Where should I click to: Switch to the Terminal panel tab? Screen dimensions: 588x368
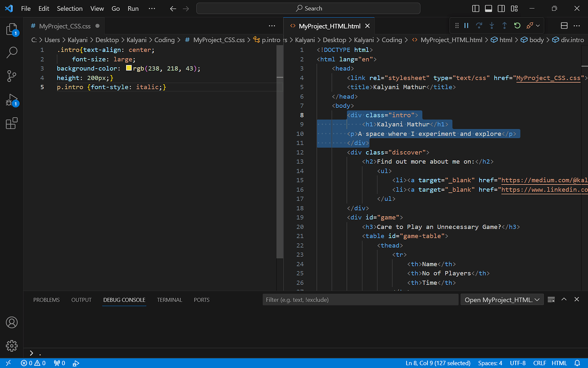(169, 300)
